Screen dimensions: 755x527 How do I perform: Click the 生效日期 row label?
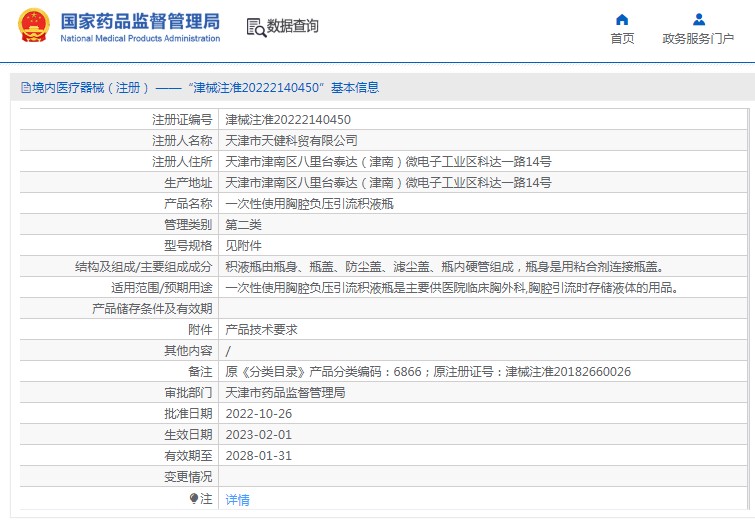tap(188, 435)
